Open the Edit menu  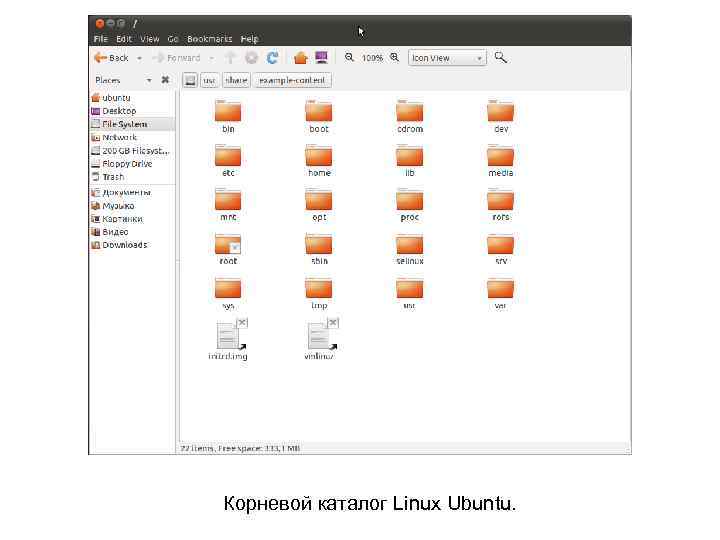[124, 39]
